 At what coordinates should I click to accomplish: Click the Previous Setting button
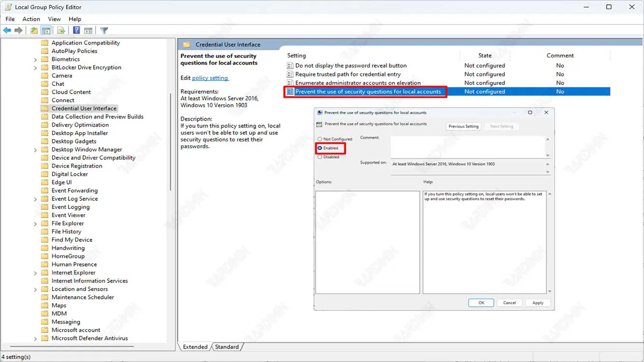coord(463,126)
